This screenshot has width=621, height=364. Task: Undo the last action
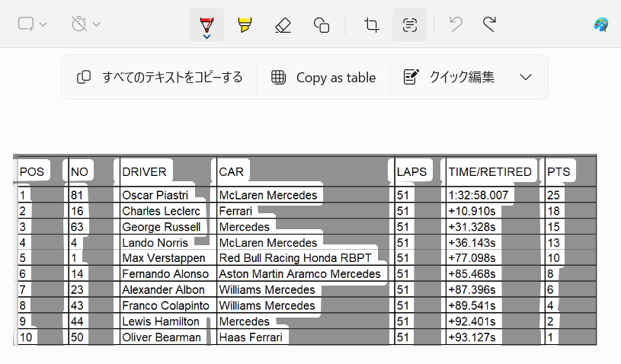tap(456, 24)
